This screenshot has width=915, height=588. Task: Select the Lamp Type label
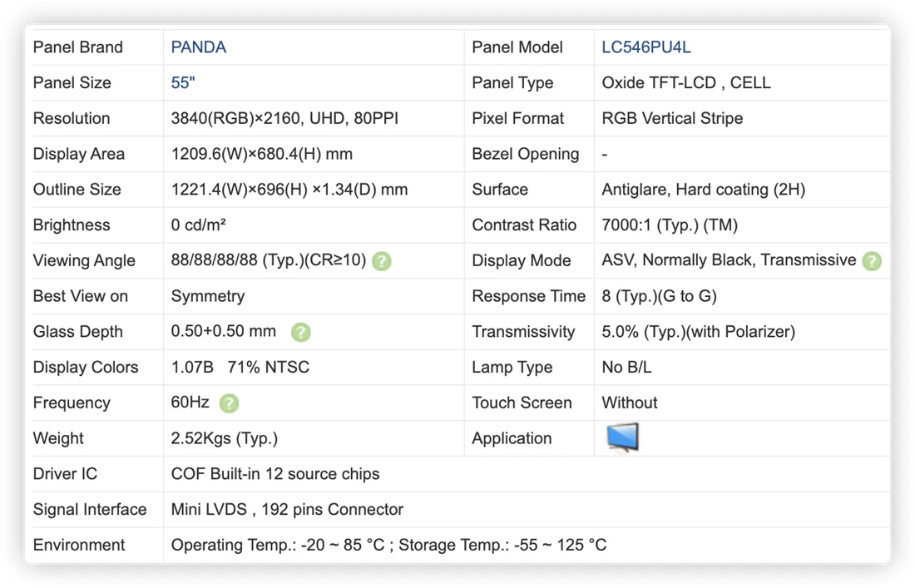(x=512, y=368)
